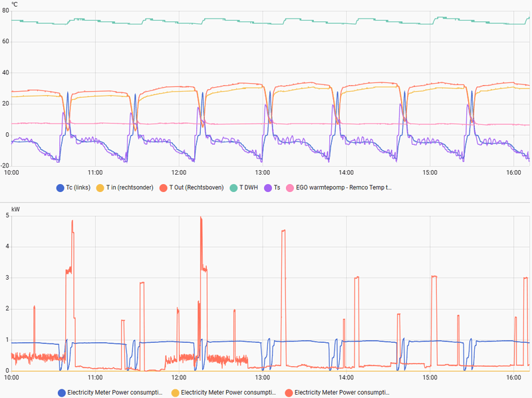Toggle the T DWH legend entry
532x398 pixels.
click(244, 187)
